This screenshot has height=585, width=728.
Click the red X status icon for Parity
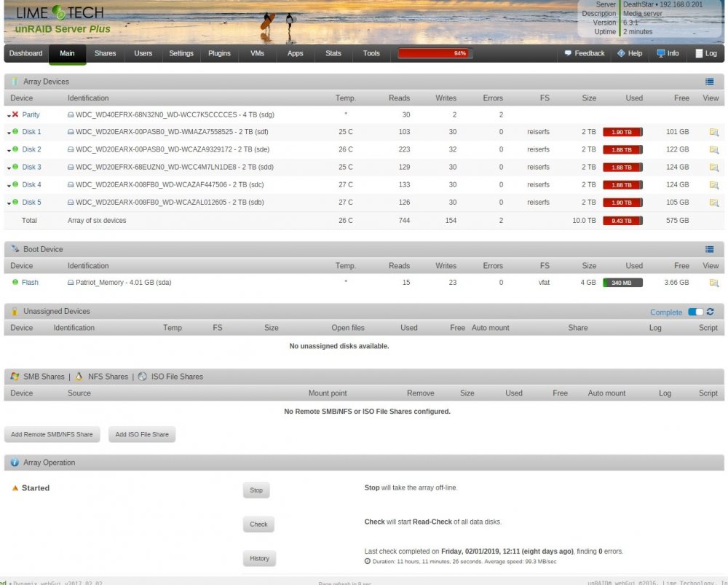click(x=15, y=114)
